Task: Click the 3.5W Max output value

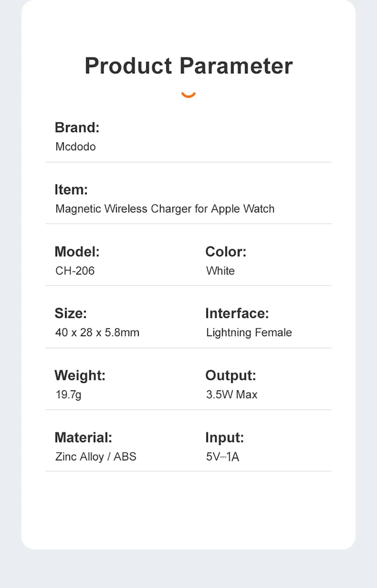Action: [x=231, y=394]
